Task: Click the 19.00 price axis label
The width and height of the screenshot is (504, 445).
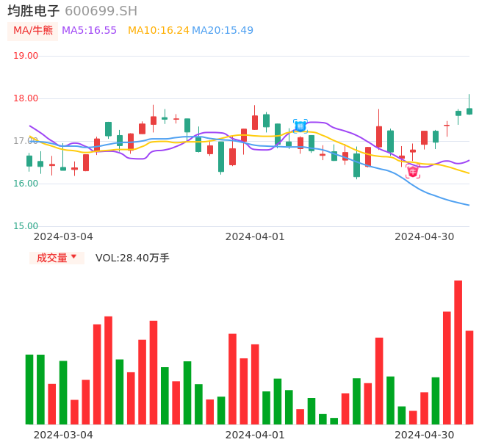Action: pyautogui.click(x=26, y=56)
